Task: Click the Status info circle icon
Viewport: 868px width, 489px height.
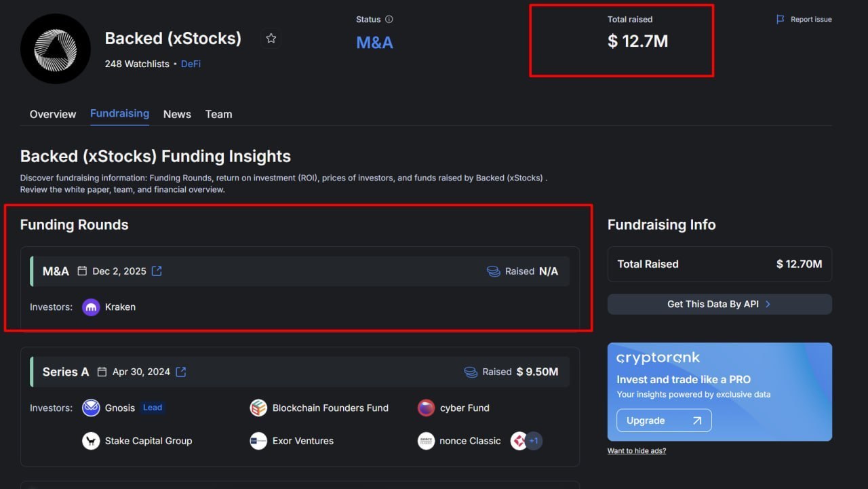Action: pyautogui.click(x=389, y=20)
